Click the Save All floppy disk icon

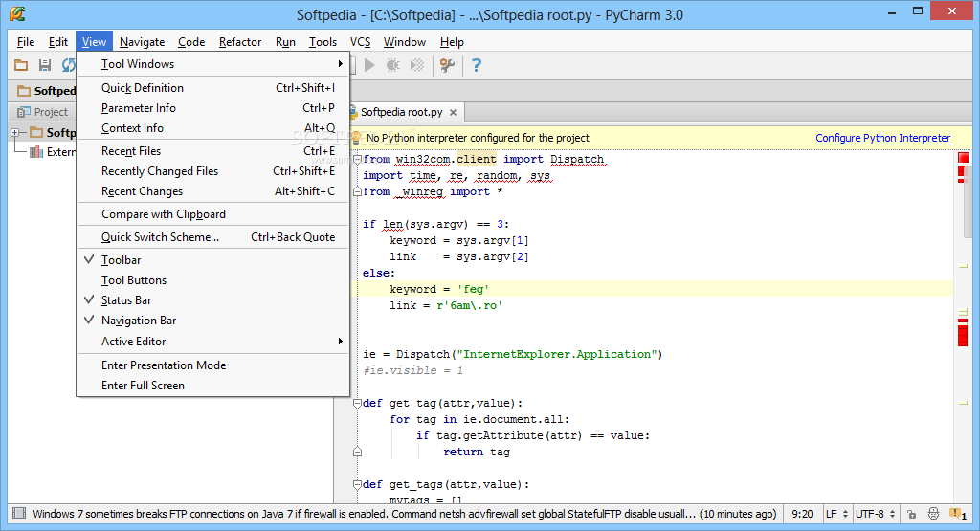[44, 65]
